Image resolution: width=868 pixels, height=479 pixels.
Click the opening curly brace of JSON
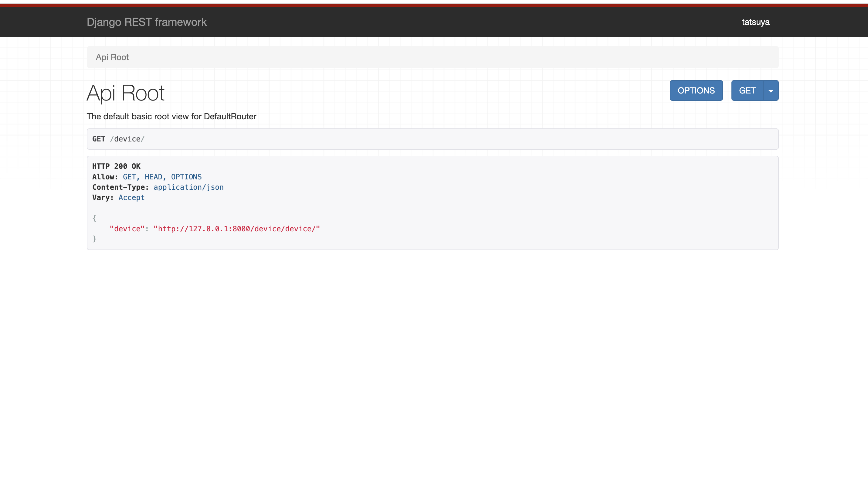point(94,218)
